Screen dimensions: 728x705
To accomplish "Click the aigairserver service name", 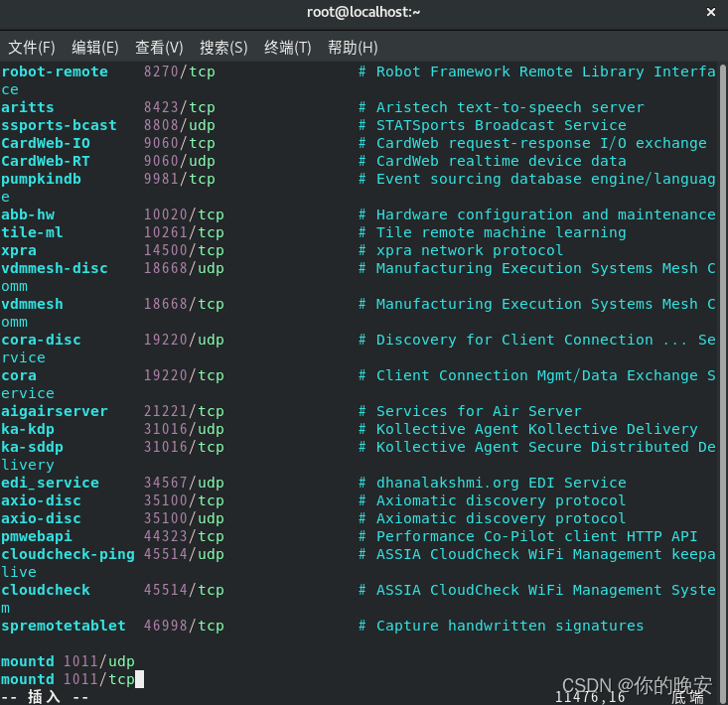I will click(x=55, y=411).
